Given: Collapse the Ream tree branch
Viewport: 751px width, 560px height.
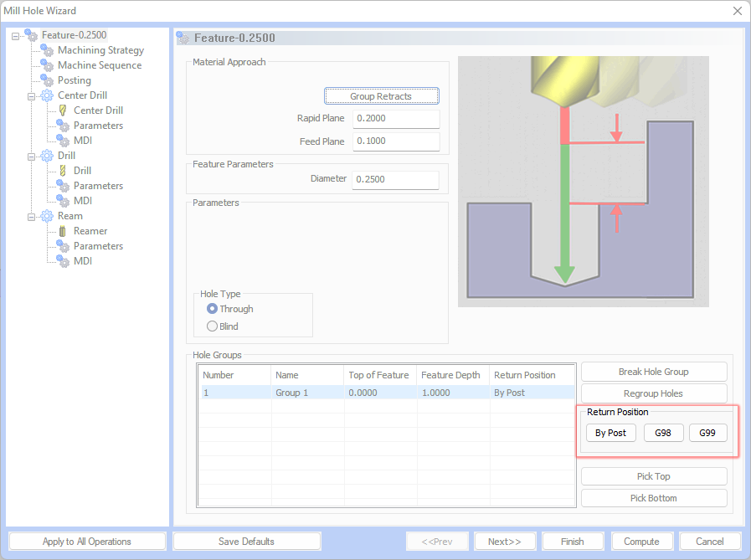Looking at the screenshot, I should coord(31,217).
